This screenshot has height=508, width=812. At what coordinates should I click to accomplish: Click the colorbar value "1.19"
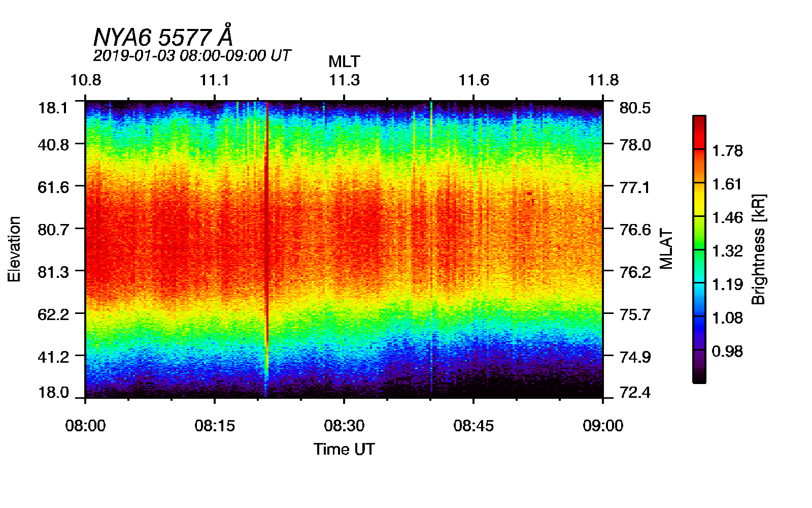[727, 284]
